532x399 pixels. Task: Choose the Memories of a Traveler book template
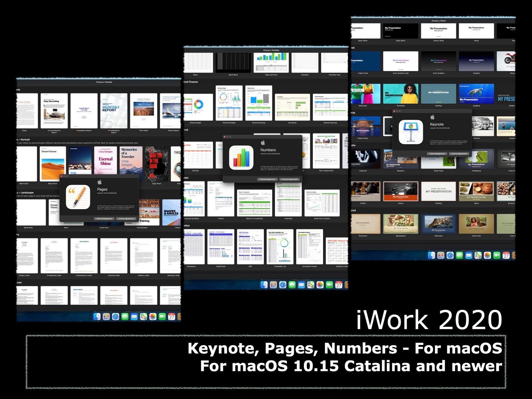coord(131,164)
